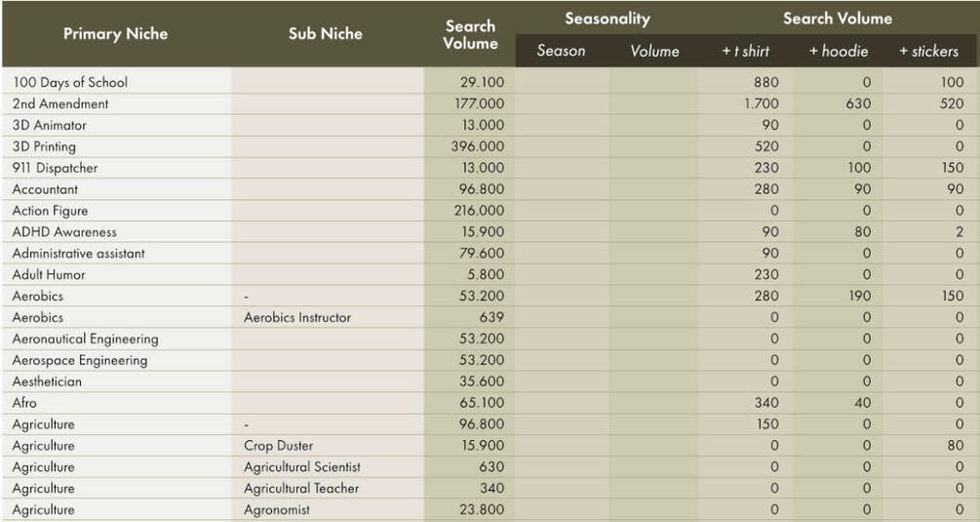Select the 216.000 Action Figure volume cell
Screen dimensions: 980x522
[479, 211]
